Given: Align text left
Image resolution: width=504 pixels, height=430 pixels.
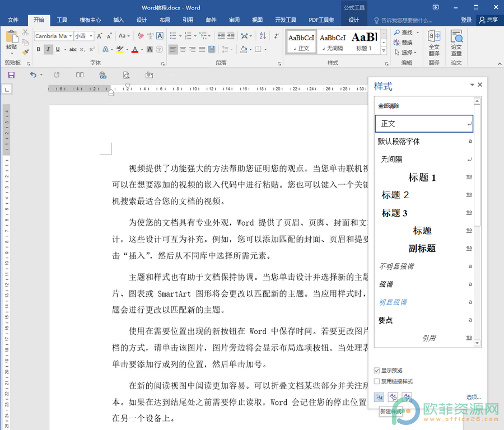Looking at the screenshot, I should 173,49.
